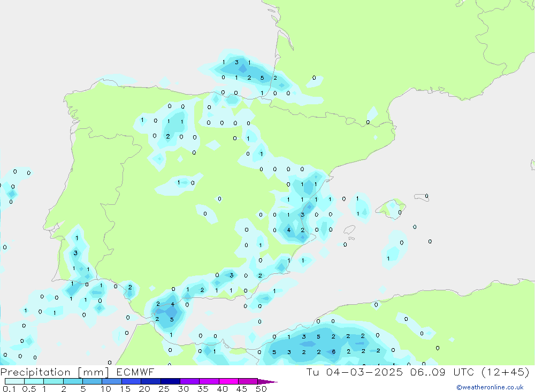Viewport: 535px width, 392px height.
Task: Click the 2–5 mm legend color swatch
Action: coord(73,381)
